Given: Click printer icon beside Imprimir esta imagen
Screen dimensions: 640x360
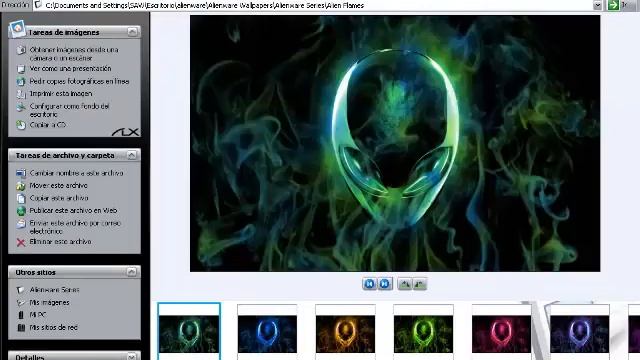Looking at the screenshot, I should pyautogui.click(x=21, y=94).
